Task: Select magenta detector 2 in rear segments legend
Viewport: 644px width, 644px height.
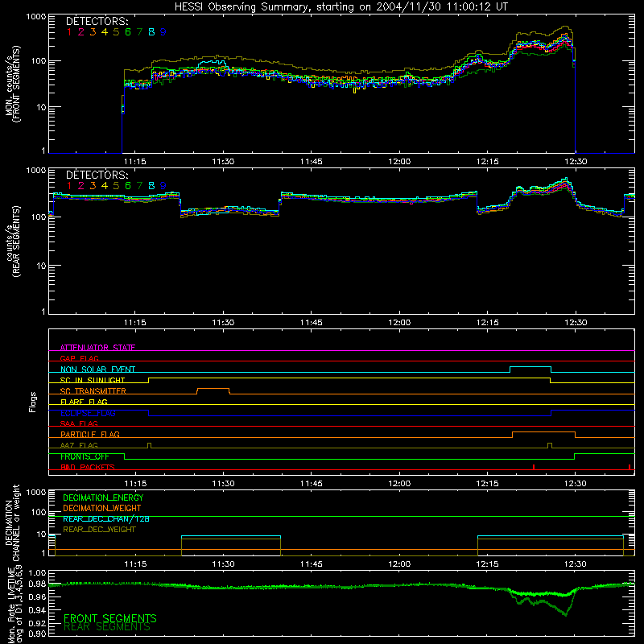Action: click(81, 186)
